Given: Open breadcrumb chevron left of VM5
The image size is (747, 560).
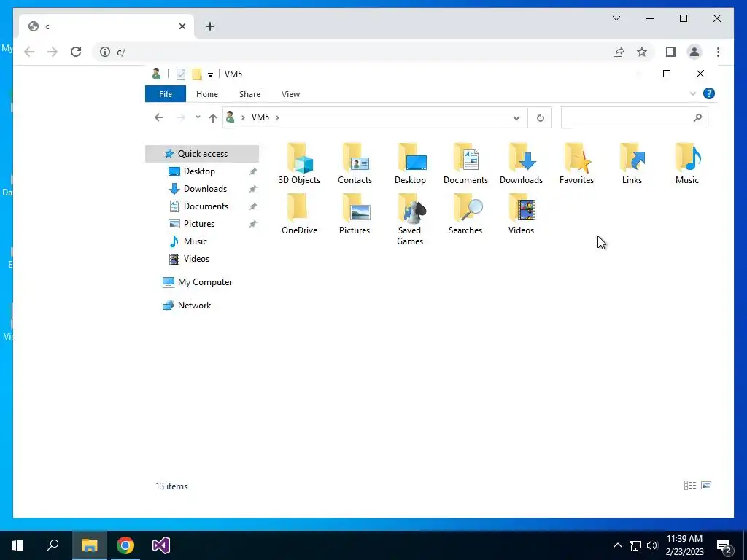Looking at the screenshot, I should (243, 117).
